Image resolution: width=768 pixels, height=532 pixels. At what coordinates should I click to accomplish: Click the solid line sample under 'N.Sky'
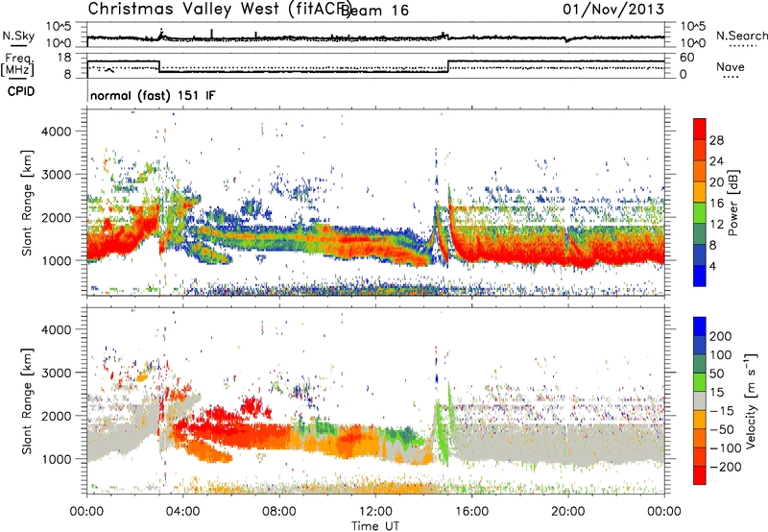[x=18, y=45]
